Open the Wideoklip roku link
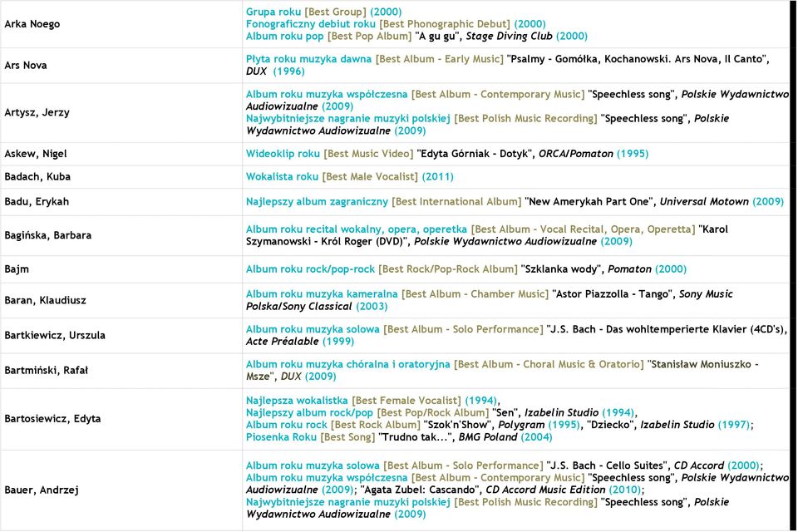The width and height of the screenshot is (798, 532). pos(283,154)
